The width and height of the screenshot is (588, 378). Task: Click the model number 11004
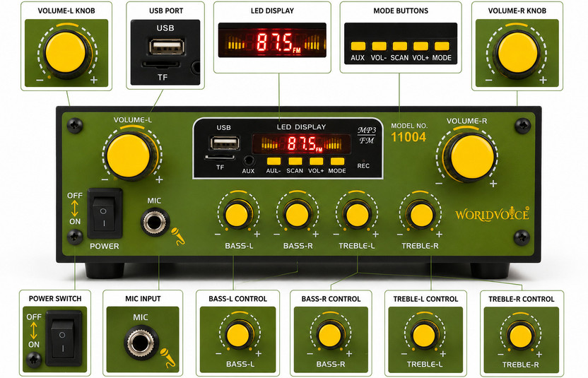click(408, 137)
